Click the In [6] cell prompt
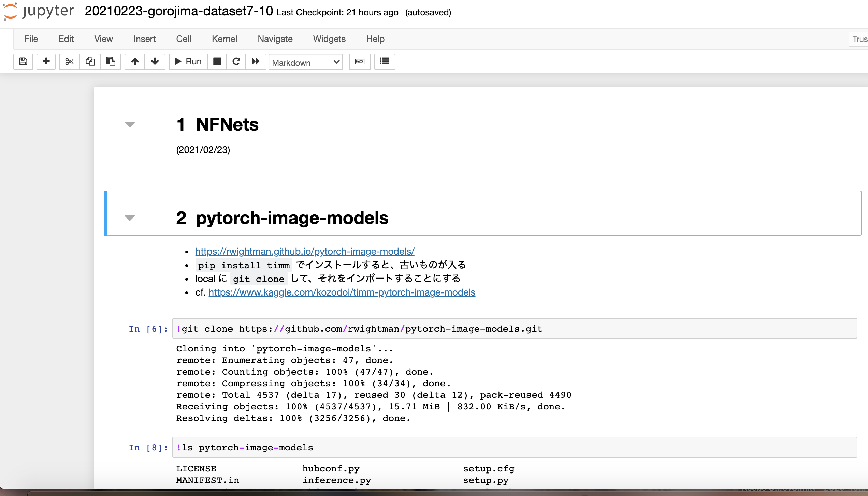868x496 pixels. (148, 329)
